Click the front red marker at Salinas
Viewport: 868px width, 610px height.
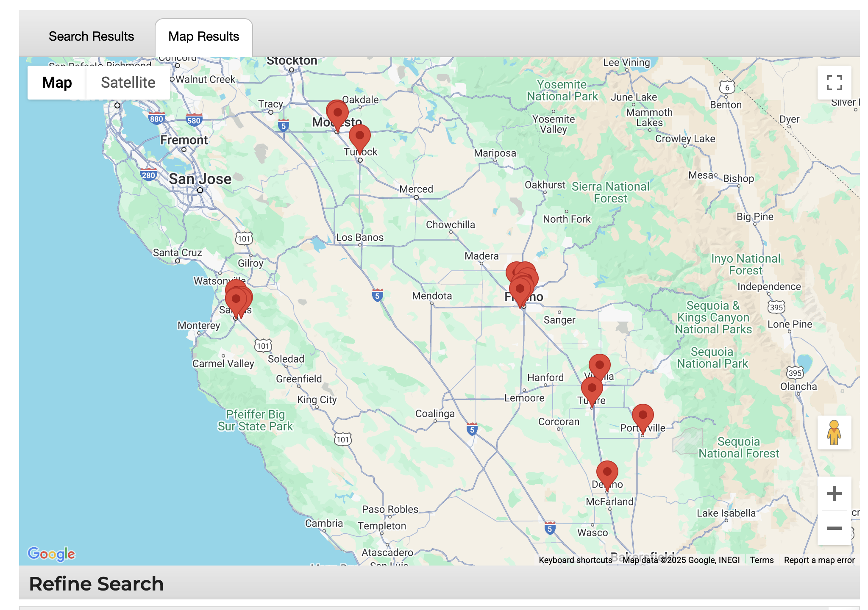(236, 299)
